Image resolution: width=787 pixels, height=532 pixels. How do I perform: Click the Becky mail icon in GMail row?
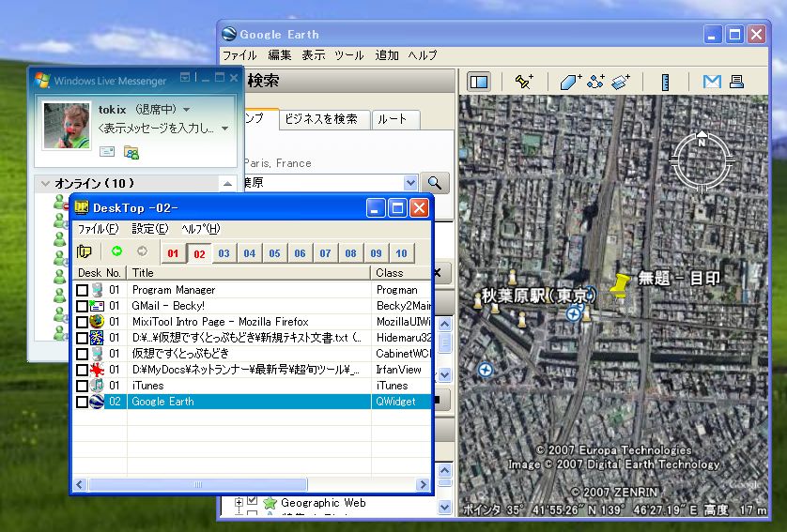(97, 305)
